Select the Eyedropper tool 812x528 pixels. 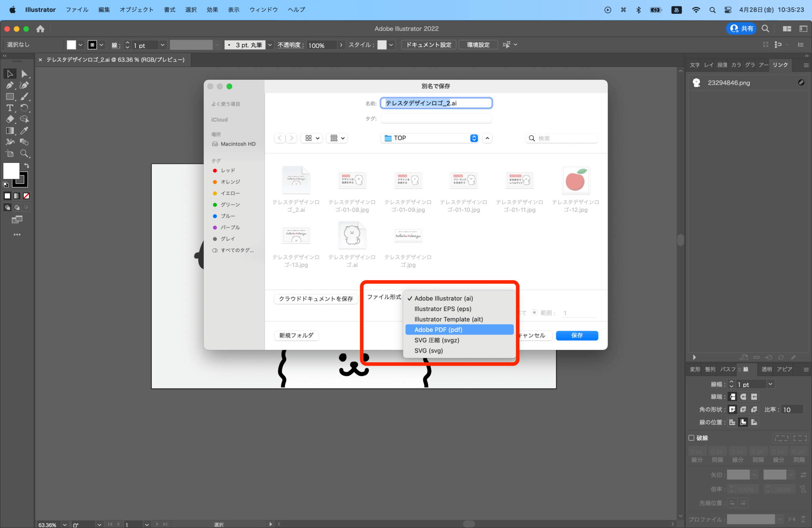coord(25,131)
